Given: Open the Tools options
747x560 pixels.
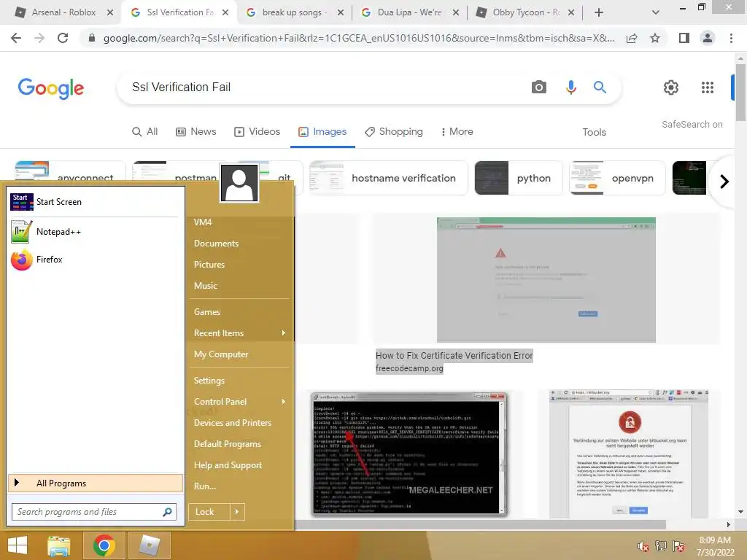Looking at the screenshot, I should (x=594, y=133).
